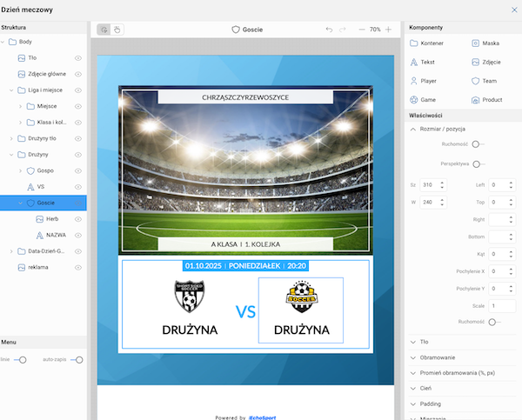This screenshot has width=522, height=420.
Task: Add a Team component
Action: click(x=484, y=81)
